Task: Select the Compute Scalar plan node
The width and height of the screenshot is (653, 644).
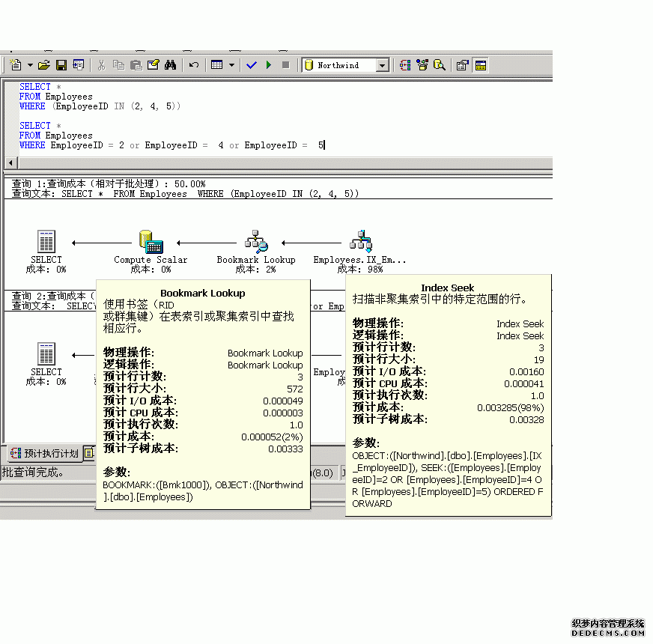Action: (x=151, y=242)
